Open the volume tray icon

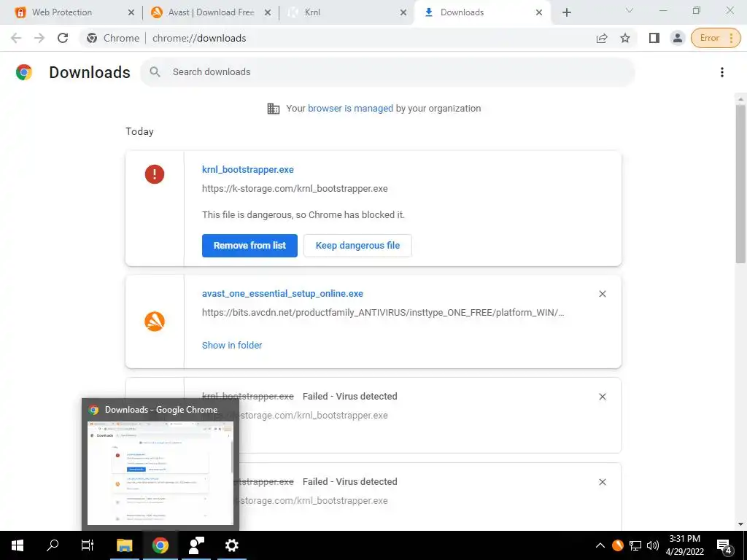[x=652, y=545]
